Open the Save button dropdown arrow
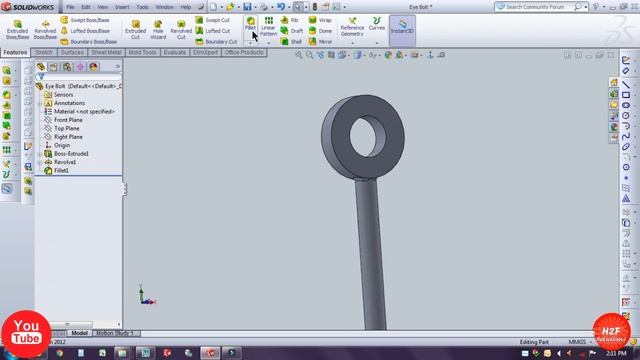The height and width of the screenshot is (360, 640). pos(255,7)
